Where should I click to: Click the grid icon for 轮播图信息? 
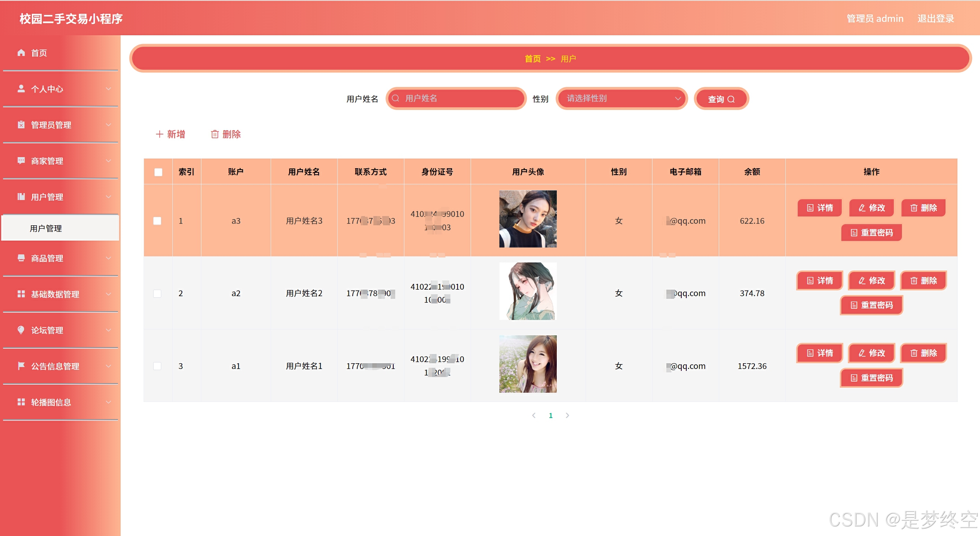[x=21, y=402]
